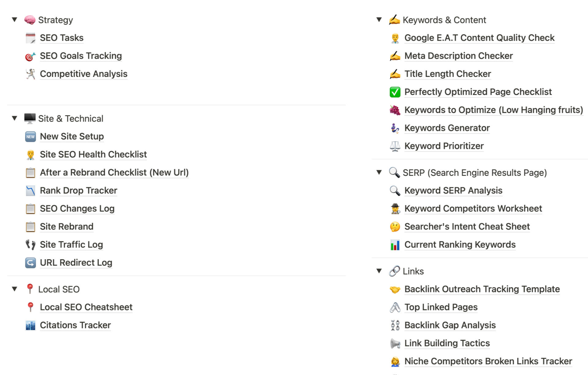588x375 pixels.
Task: Click the detective icon on Keyword Competitors Worksheet
Action: tap(395, 208)
